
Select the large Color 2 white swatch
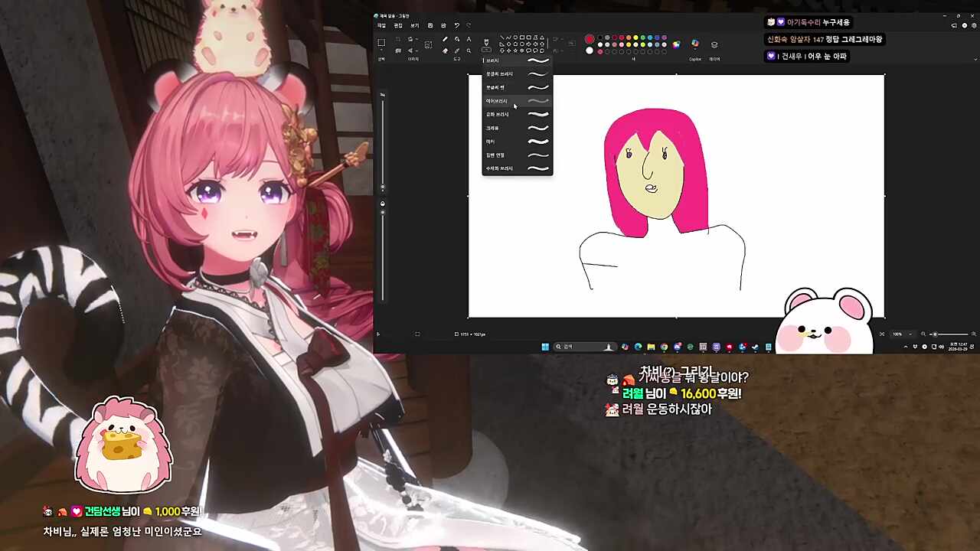point(590,51)
